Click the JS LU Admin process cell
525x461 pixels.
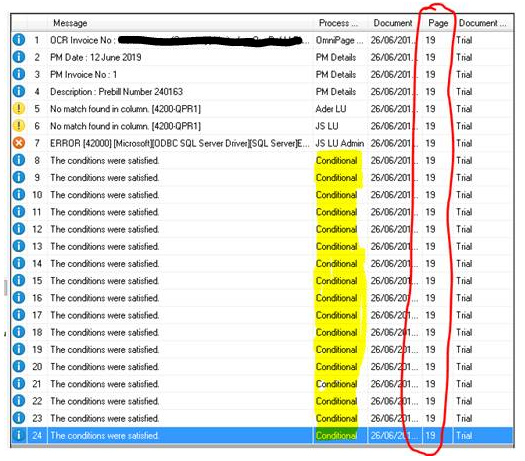340,143
